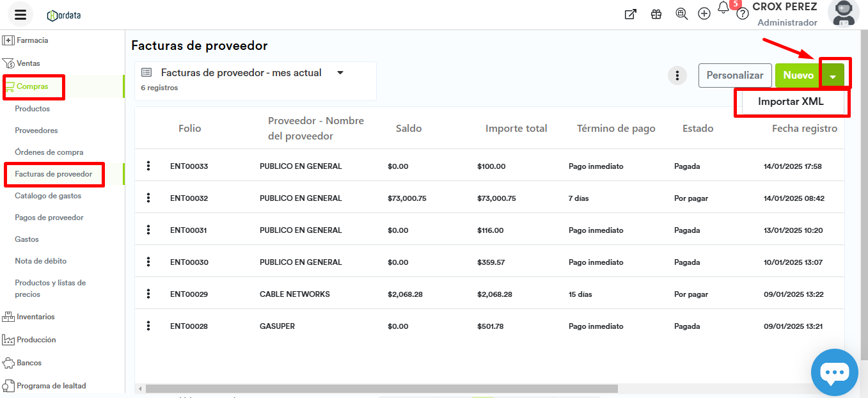Click the search magnifier icon in header
Image resolution: width=868 pixels, height=398 pixels.
coord(682,14)
